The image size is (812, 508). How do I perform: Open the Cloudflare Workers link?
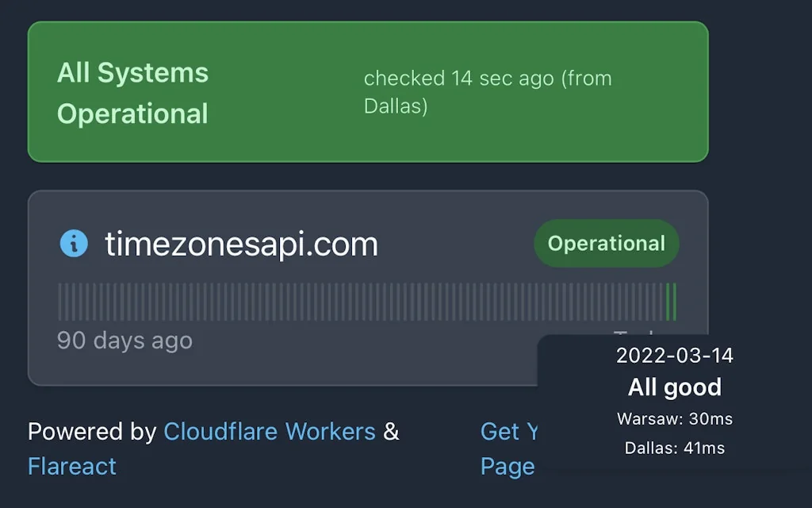coord(270,431)
